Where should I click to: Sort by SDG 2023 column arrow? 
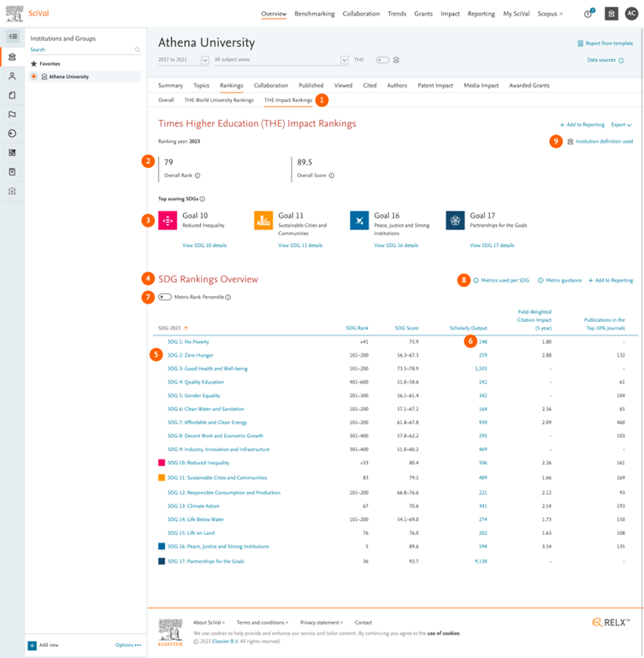click(x=186, y=329)
